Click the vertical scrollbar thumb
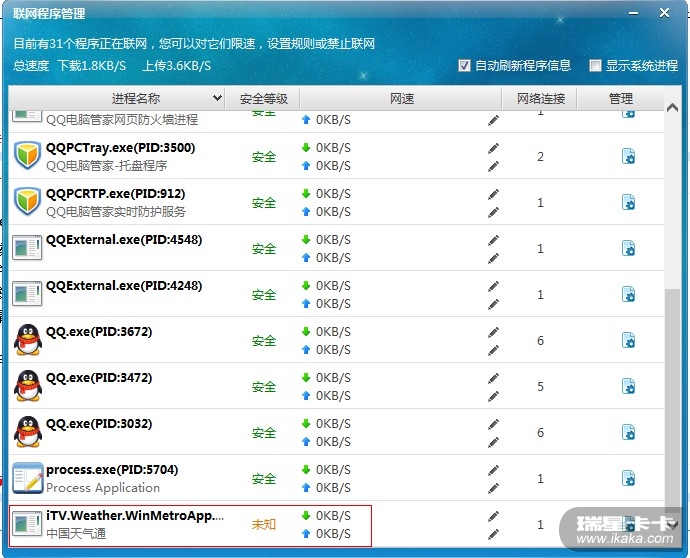This screenshot has height=558, width=690. point(672,400)
